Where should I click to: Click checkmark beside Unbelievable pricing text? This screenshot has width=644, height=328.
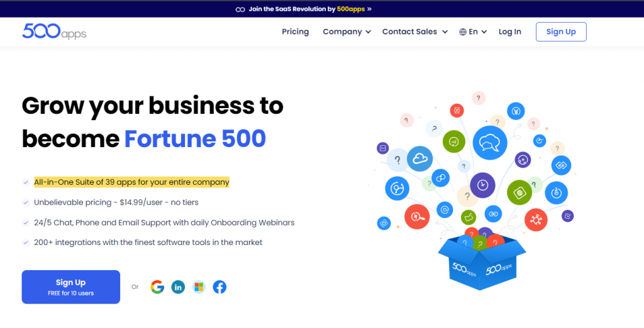click(26, 202)
